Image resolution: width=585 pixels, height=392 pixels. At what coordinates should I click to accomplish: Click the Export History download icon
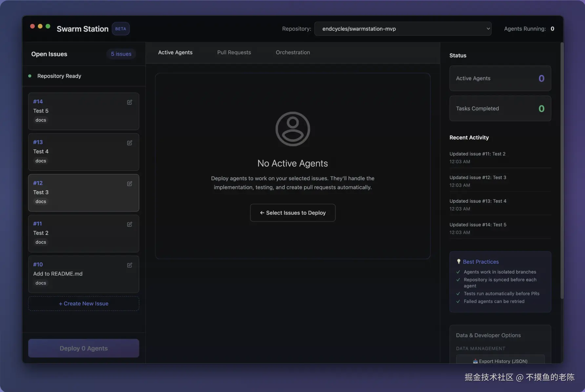475,361
